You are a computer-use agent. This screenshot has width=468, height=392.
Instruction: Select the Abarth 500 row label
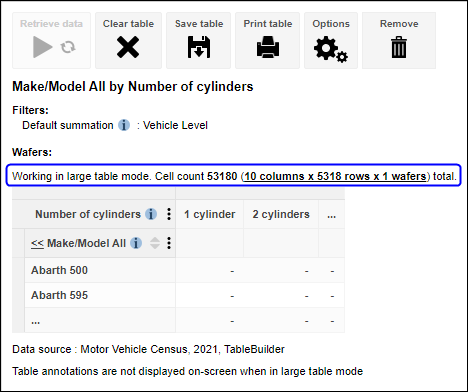coord(59,270)
